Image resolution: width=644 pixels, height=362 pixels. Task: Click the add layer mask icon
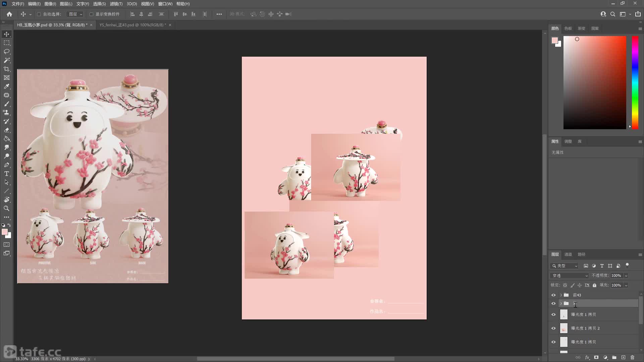coord(596,358)
